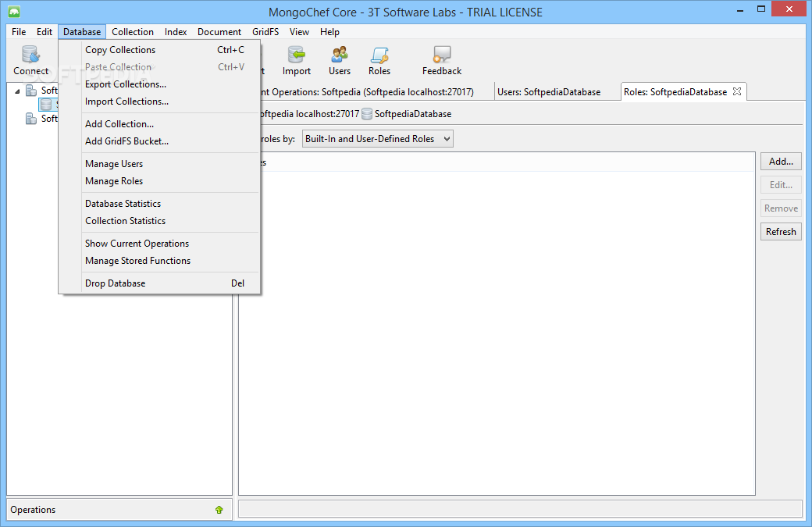Open the View menu
This screenshot has width=812, height=527.
[x=299, y=31]
